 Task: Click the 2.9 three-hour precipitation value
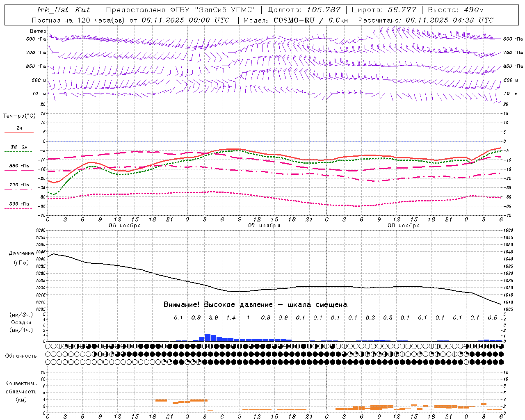213,317
